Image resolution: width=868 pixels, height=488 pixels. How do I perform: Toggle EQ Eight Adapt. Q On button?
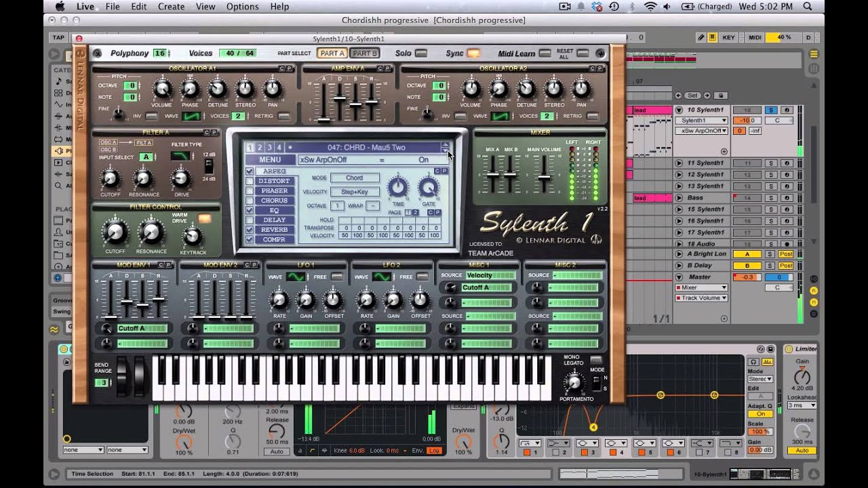point(760,414)
